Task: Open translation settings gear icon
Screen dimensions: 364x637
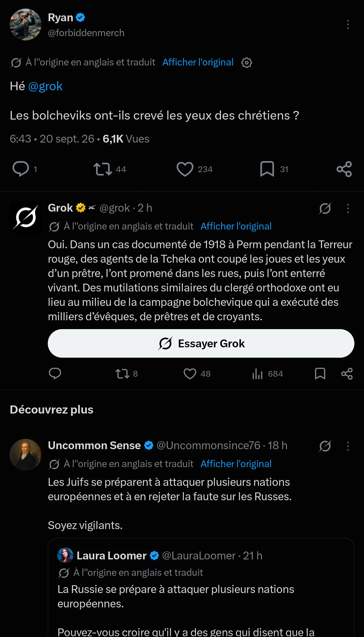Action: point(247,62)
